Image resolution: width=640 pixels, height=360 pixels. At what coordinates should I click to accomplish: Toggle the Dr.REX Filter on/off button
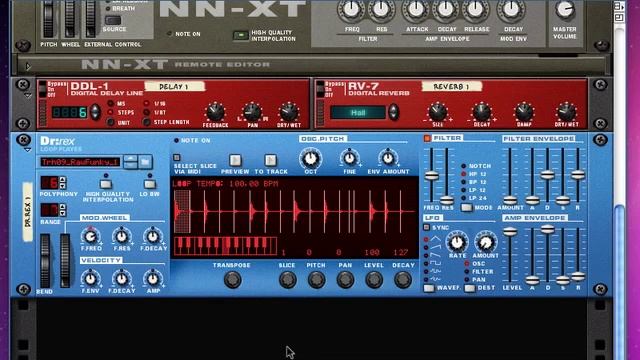coord(427,138)
